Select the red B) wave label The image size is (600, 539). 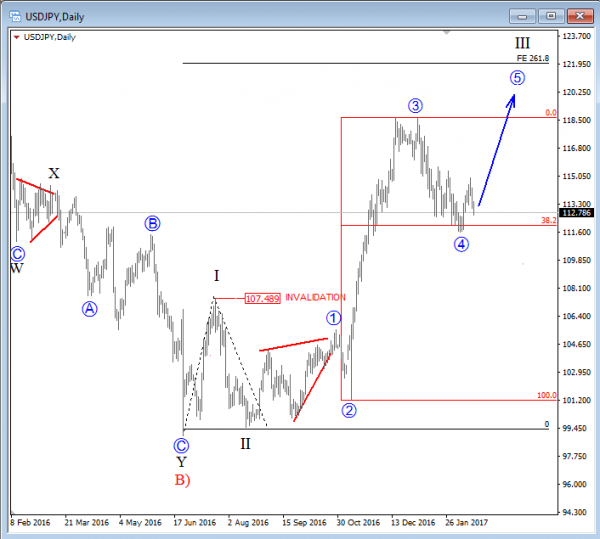[x=183, y=480]
